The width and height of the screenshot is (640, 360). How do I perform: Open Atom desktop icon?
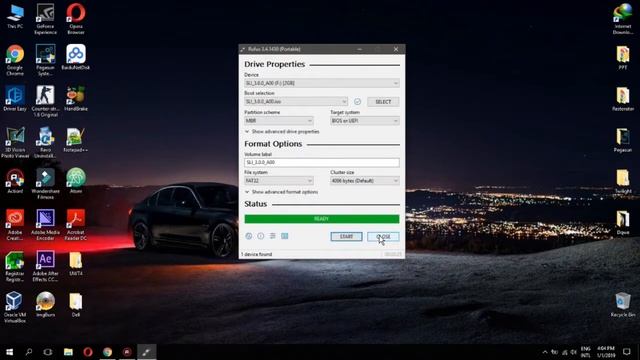[x=76, y=181]
